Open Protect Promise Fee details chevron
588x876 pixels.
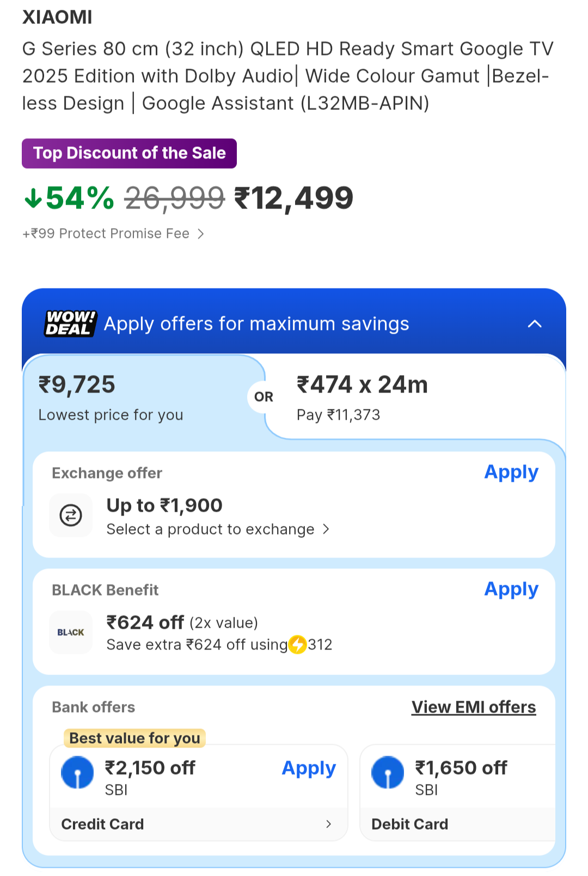coord(201,234)
